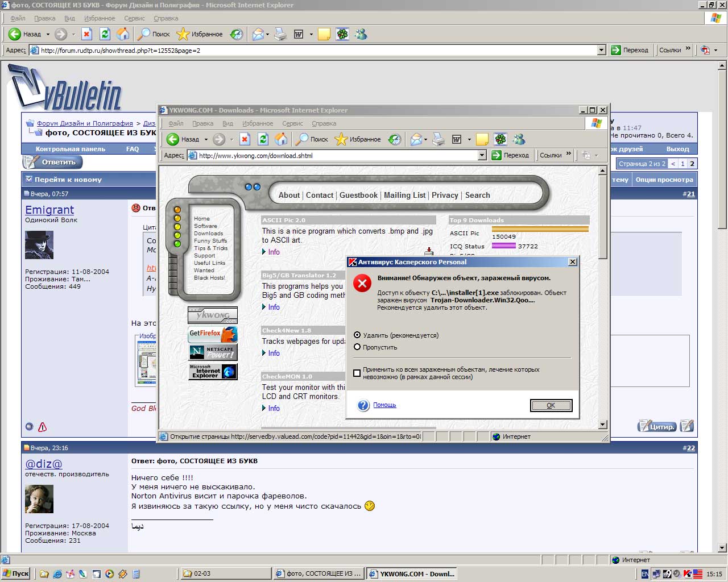Click Stop icon in main forum window toolbar
The image size is (728, 582).
pyautogui.click(x=86, y=34)
